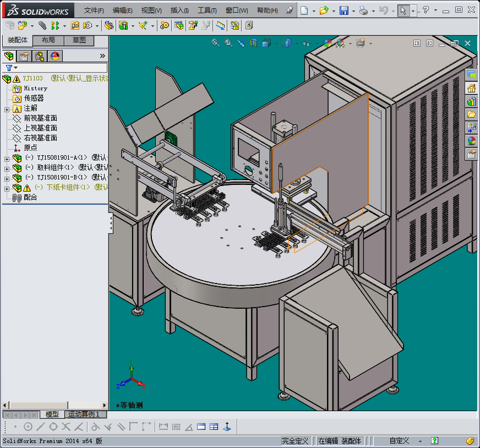The width and height of the screenshot is (480, 448).
Task: Click the SolidWorks Resources home icon
Action: point(471,89)
